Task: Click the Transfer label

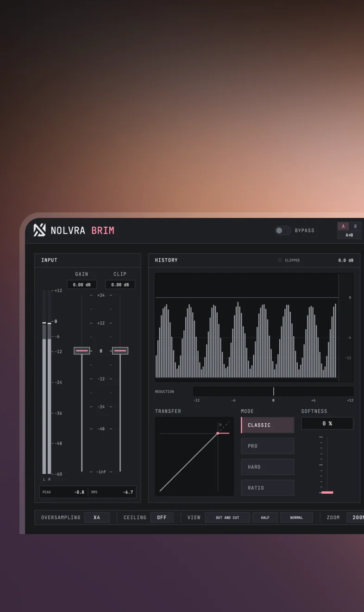Action: coord(168,411)
